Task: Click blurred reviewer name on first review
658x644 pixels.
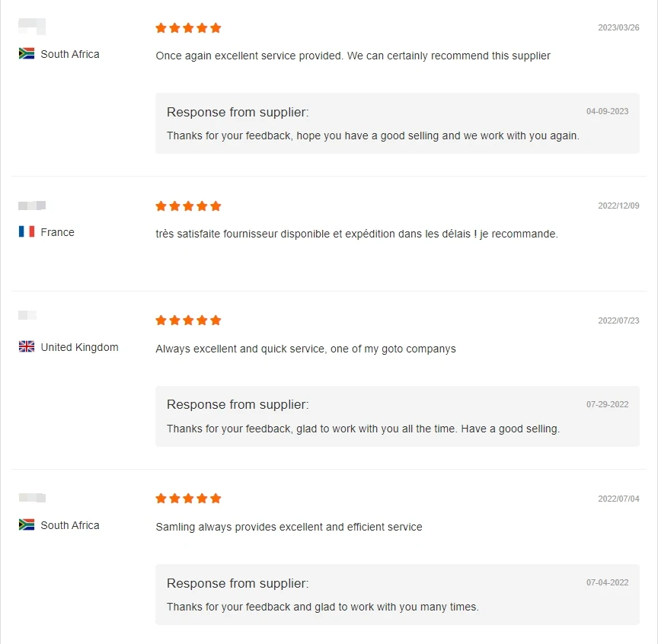Action: (x=32, y=27)
